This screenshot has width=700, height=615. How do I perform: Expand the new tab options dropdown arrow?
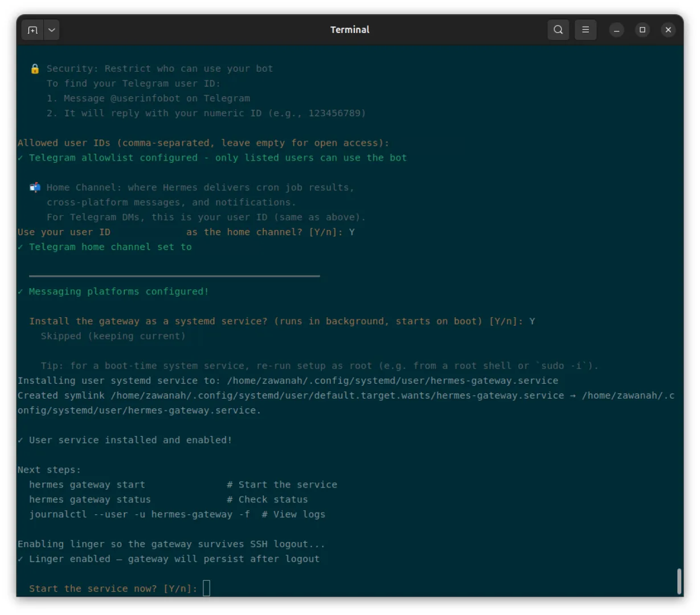(51, 30)
